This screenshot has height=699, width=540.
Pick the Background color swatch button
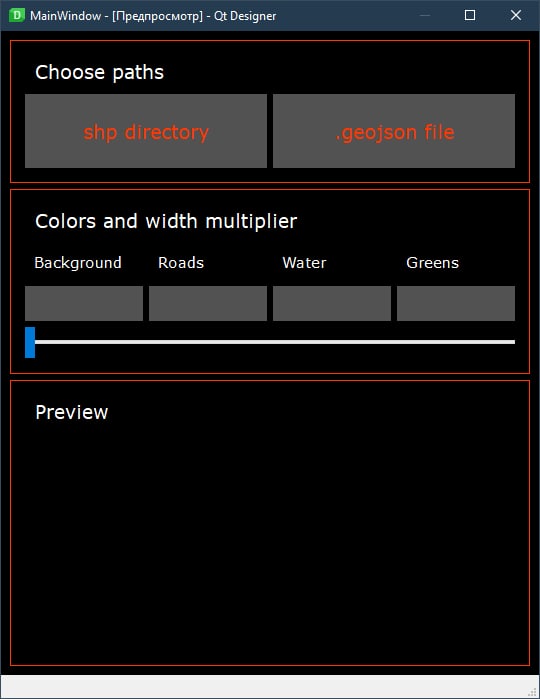click(x=84, y=304)
